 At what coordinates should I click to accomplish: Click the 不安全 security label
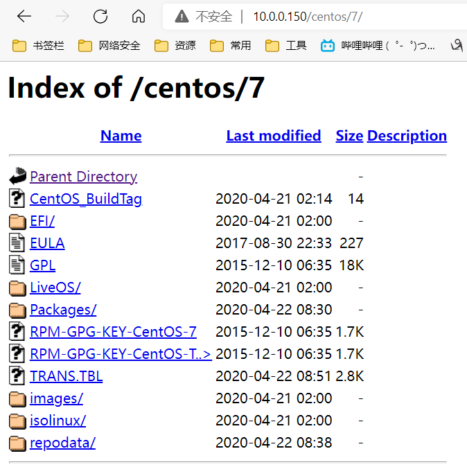(x=214, y=17)
